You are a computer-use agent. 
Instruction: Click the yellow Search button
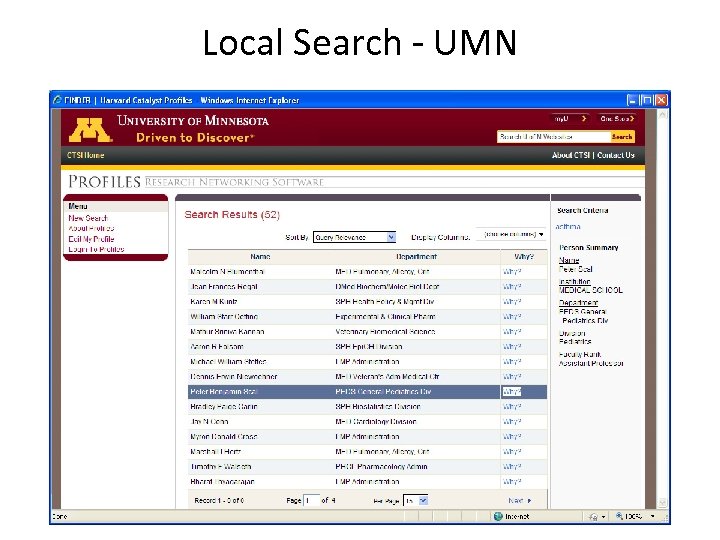(622, 137)
